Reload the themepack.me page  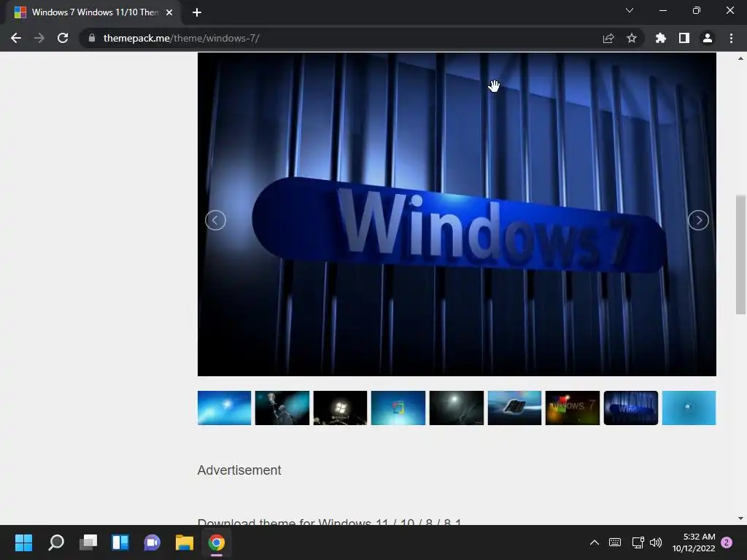click(63, 38)
